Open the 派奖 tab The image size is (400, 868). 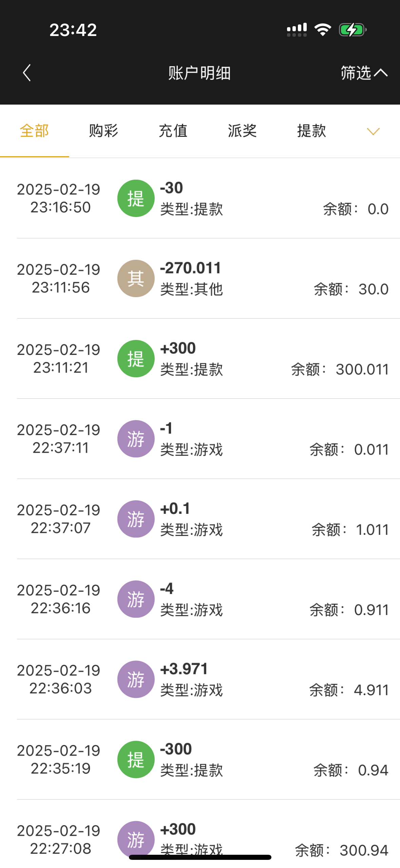pyautogui.click(x=242, y=131)
